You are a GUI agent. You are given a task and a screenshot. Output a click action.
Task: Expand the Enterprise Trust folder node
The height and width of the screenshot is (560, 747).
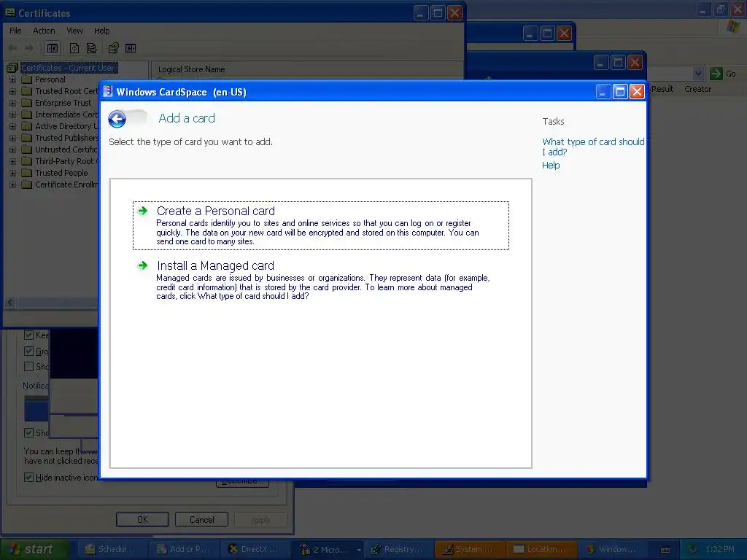tap(12, 103)
